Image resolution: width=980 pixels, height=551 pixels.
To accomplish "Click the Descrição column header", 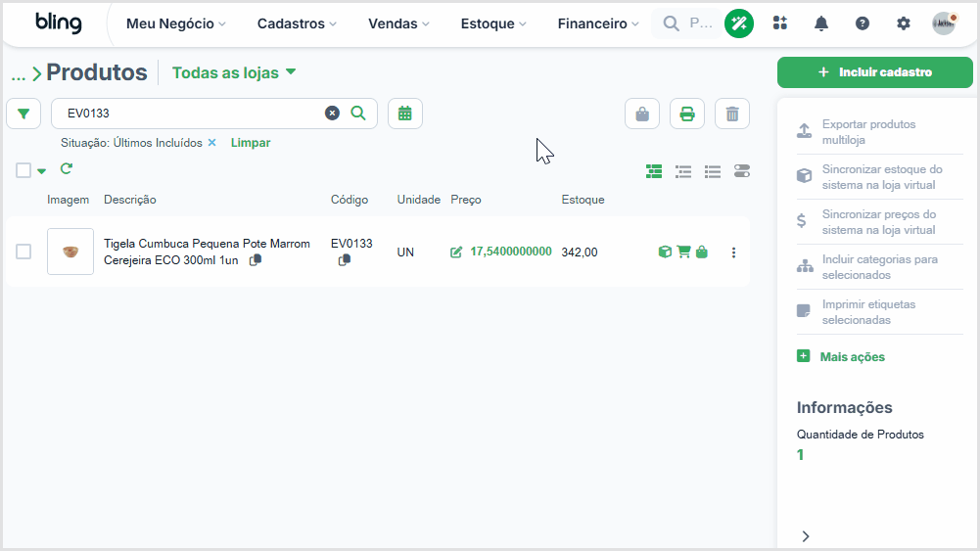I will point(130,200).
